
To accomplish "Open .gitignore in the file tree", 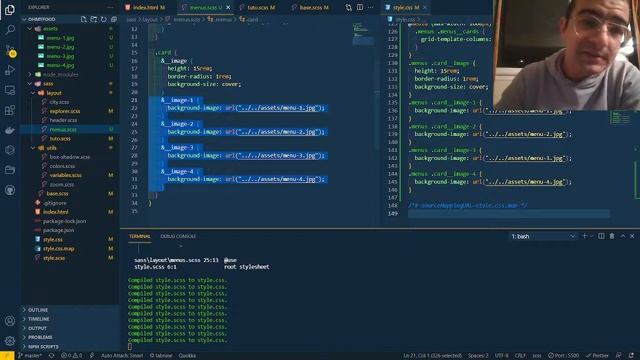I will click(55, 203).
